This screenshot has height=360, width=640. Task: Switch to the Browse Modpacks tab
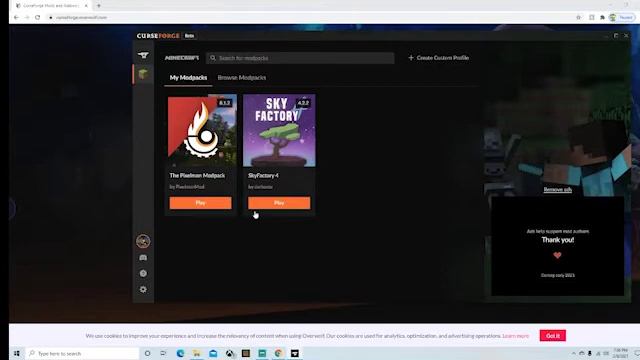(242, 78)
